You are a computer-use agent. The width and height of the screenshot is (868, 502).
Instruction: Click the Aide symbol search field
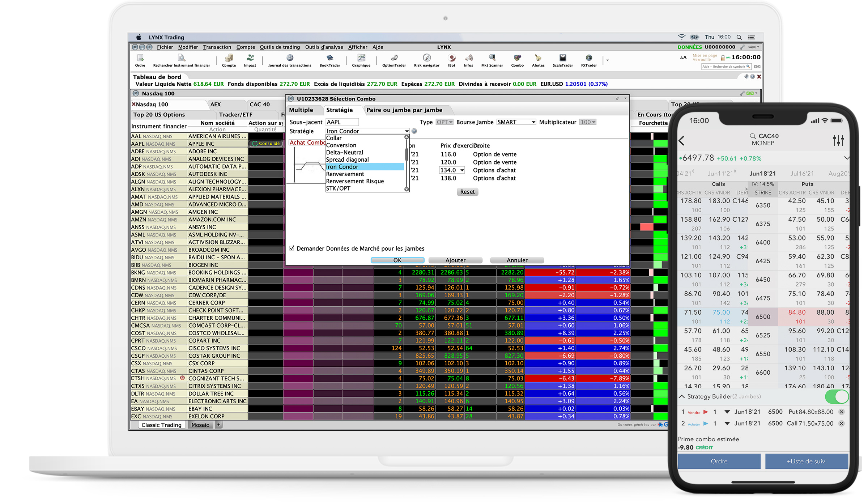tap(726, 67)
